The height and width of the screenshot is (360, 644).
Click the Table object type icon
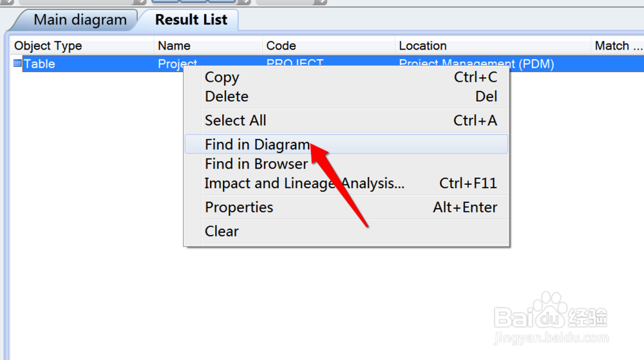point(17,64)
